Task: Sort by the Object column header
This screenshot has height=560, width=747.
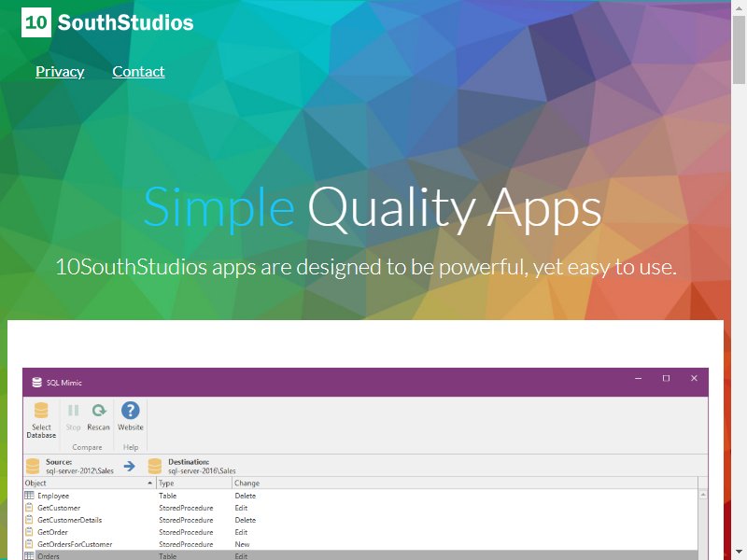Action: coord(90,483)
